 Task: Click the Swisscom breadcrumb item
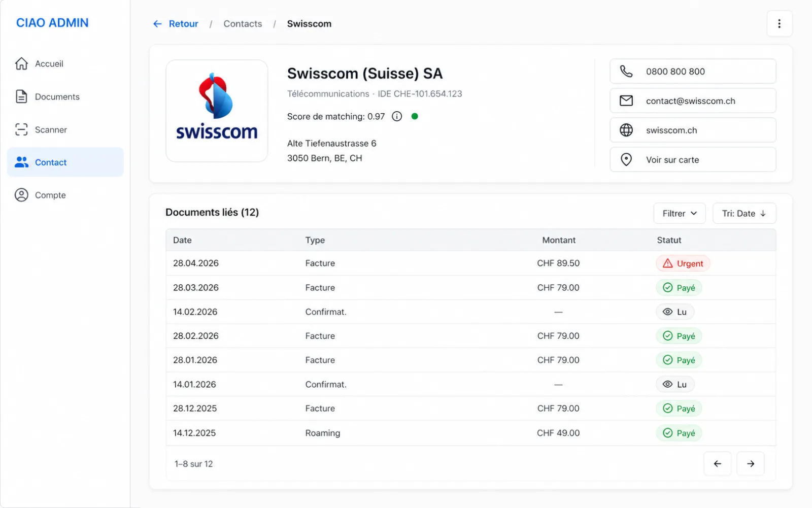pos(309,24)
